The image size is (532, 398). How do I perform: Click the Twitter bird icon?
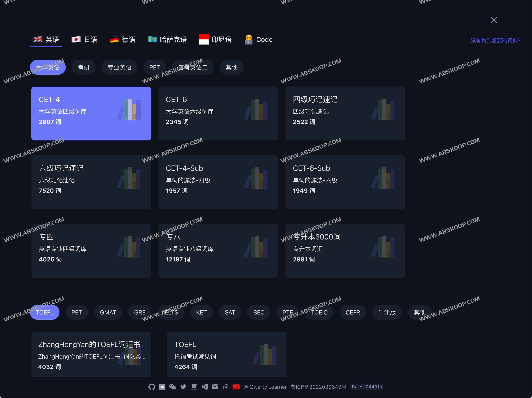tap(183, 387)
